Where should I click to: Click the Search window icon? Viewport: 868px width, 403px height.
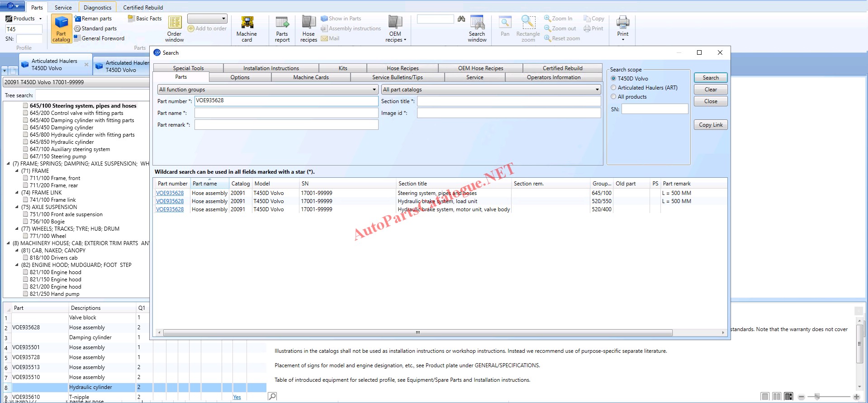pyautogui.click(x=477, y=28)
